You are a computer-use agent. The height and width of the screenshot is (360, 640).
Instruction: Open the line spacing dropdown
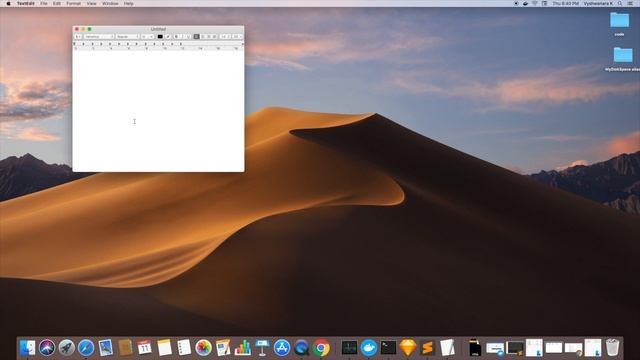(x=225, y=36)
